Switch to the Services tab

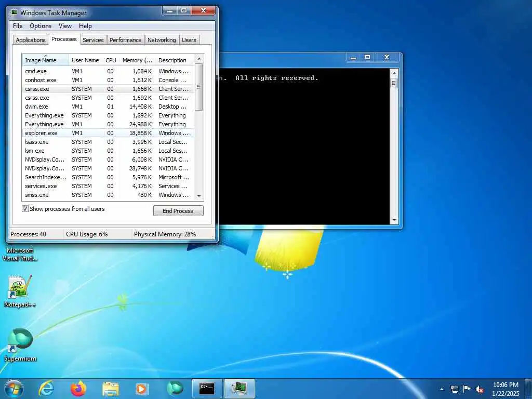[94, 40]
